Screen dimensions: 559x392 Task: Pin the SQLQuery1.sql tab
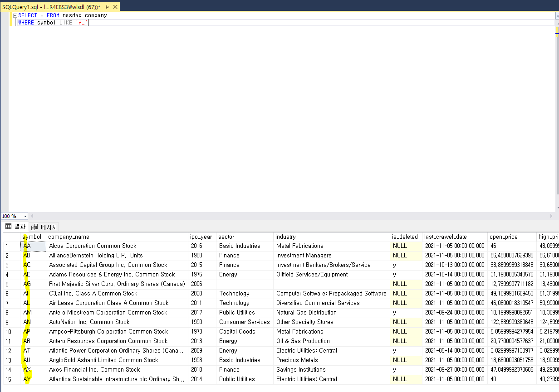tap(107, 7)
